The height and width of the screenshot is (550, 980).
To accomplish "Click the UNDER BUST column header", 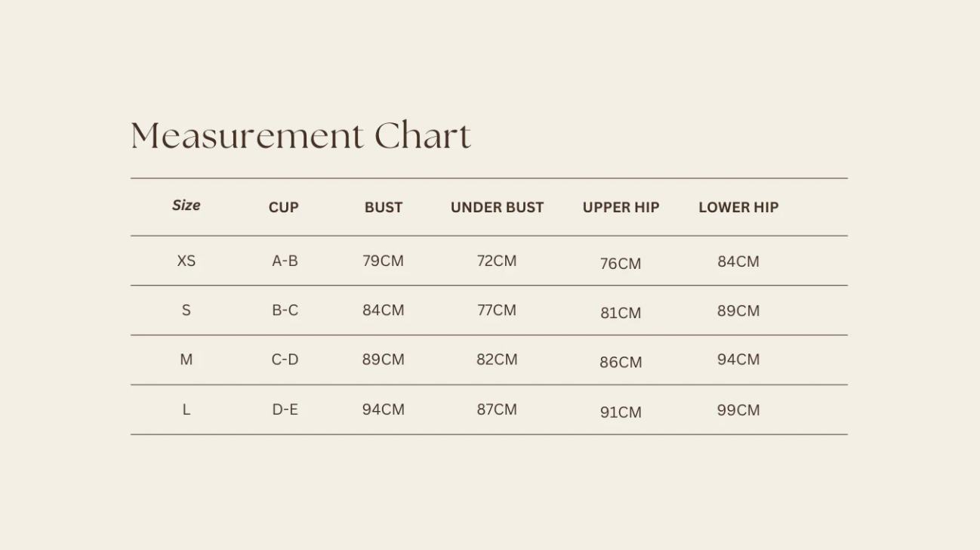I will (497, 208).
